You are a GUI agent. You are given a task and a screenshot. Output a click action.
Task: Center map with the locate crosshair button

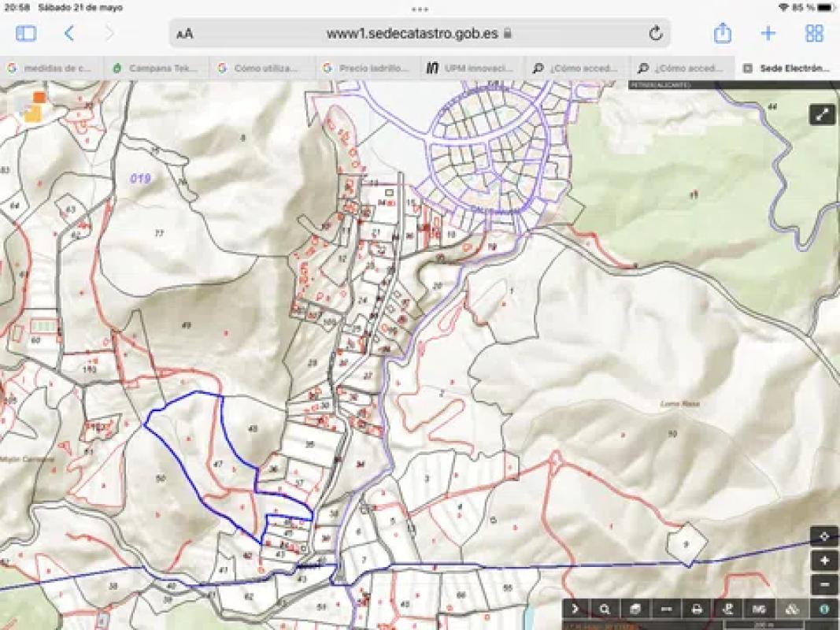824,536
